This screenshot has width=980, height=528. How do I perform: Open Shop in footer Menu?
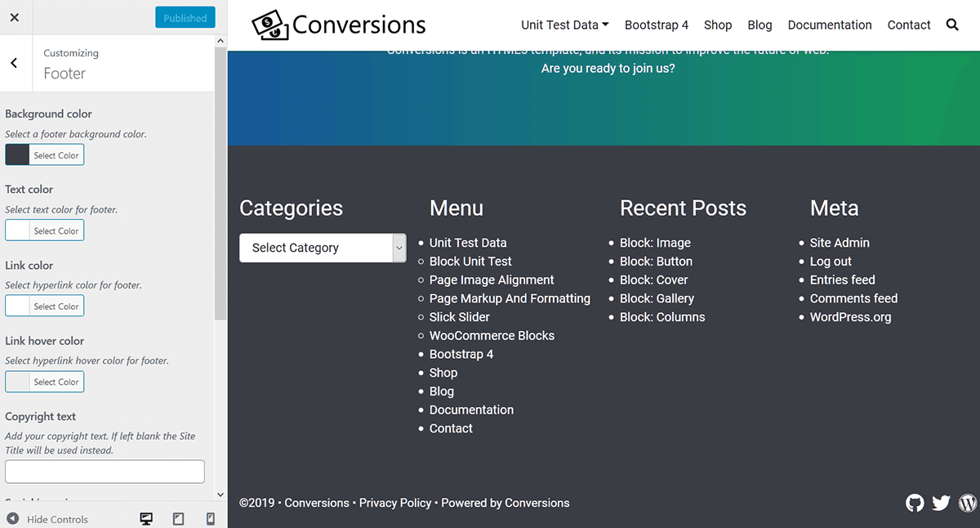point(443,373)
